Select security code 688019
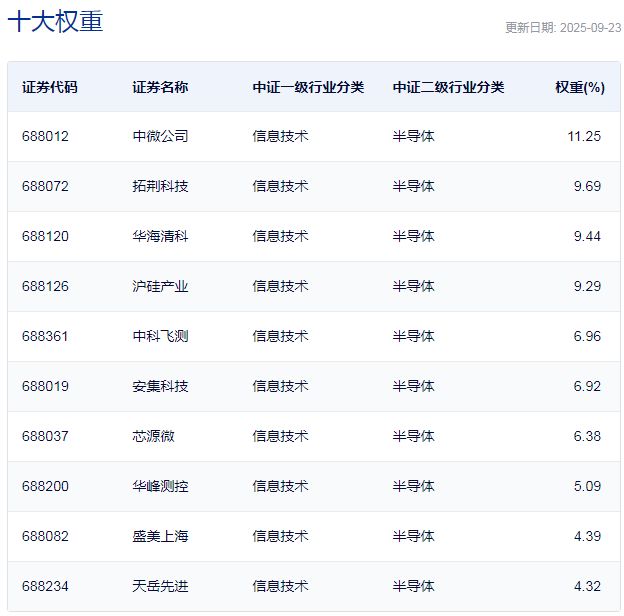 45,386
